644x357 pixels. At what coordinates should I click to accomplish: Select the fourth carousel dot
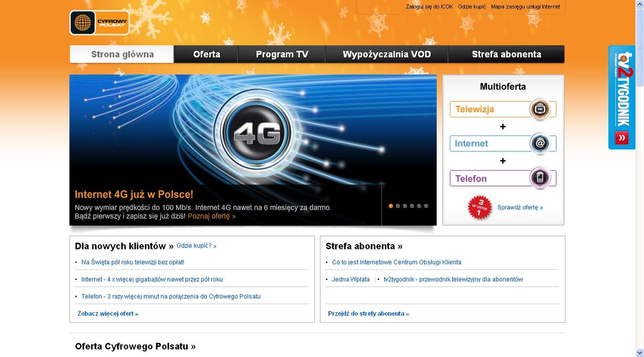412,206
